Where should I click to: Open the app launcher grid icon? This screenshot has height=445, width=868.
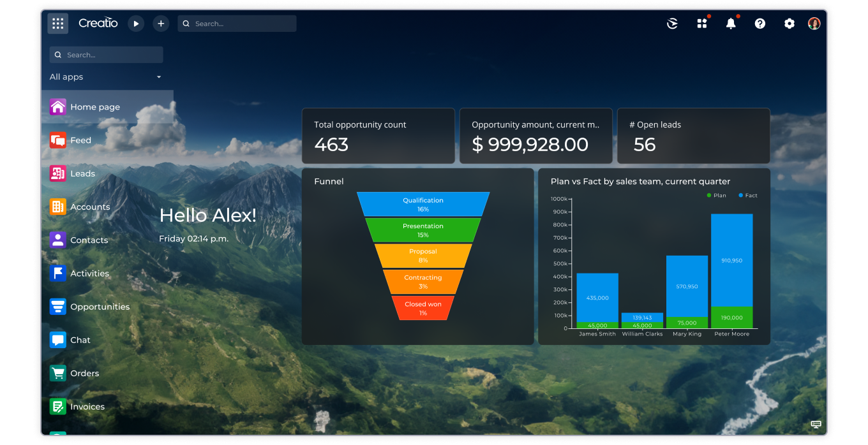57,24
